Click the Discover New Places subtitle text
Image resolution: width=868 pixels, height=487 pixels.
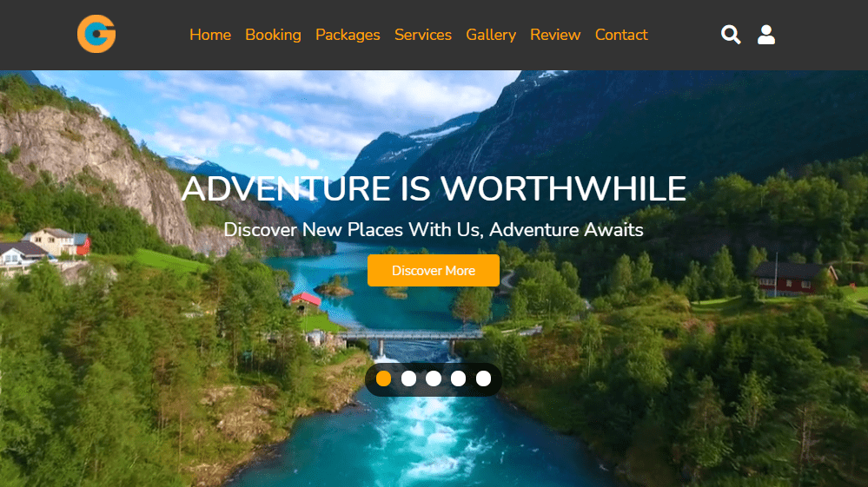(434, 229)
